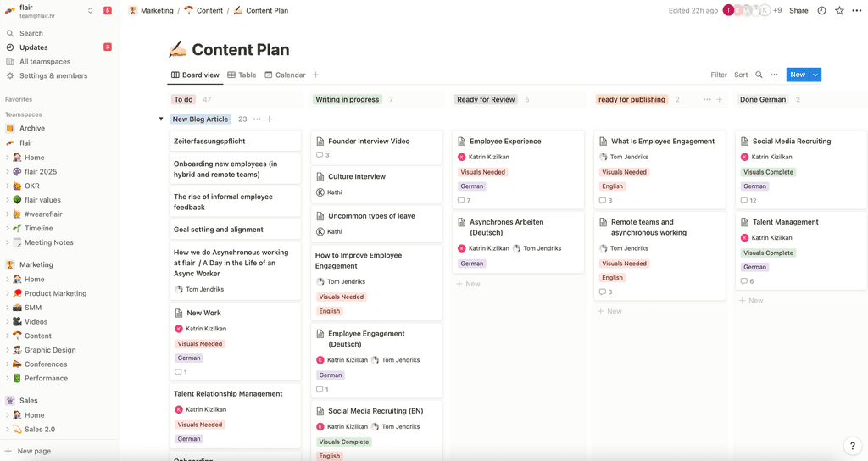Add item to New Blog Article group
The height and width of the screenshot is (461, 868).
coord(269,119)
